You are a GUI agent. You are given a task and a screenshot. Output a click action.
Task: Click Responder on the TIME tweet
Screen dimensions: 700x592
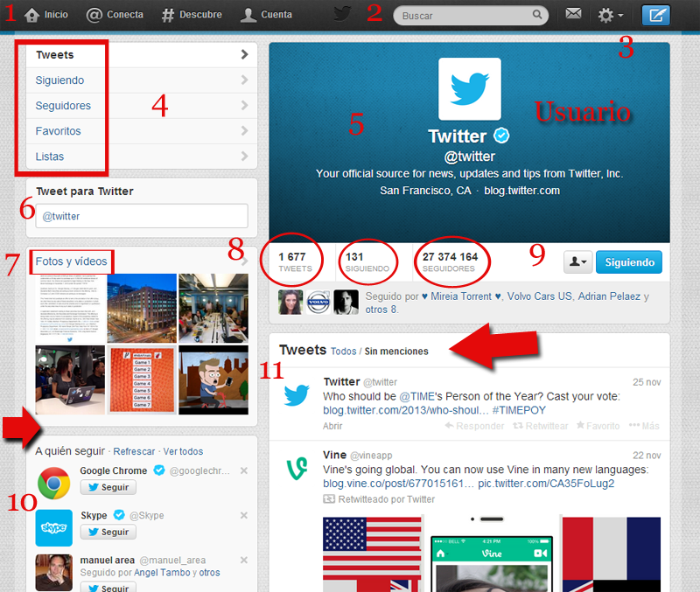tap(474, 426)
